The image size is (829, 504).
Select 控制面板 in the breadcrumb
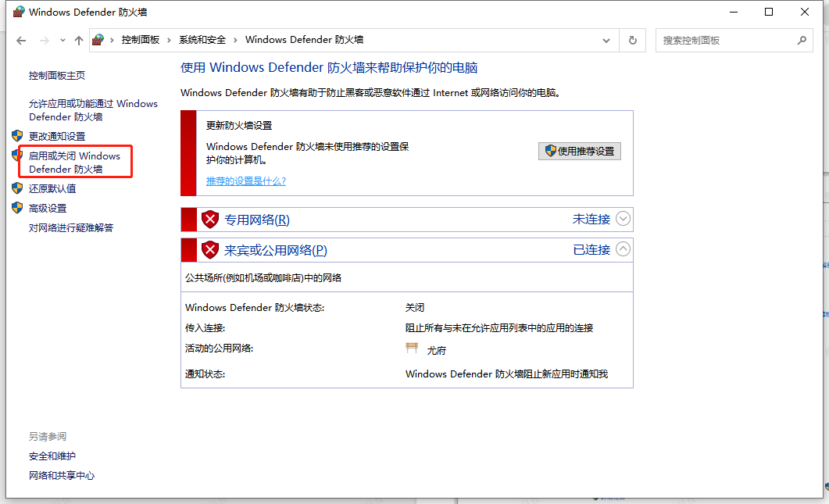[x=141, y=40]
